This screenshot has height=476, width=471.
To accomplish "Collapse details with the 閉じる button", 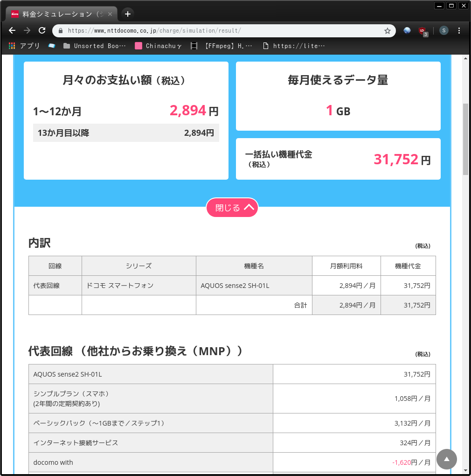I will (232, 208).
